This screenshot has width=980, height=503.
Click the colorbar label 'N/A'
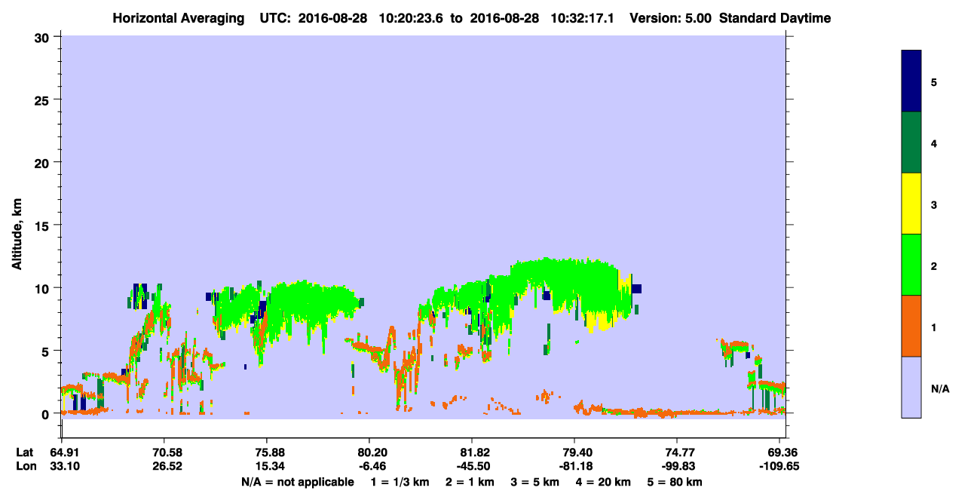[939, 389]
